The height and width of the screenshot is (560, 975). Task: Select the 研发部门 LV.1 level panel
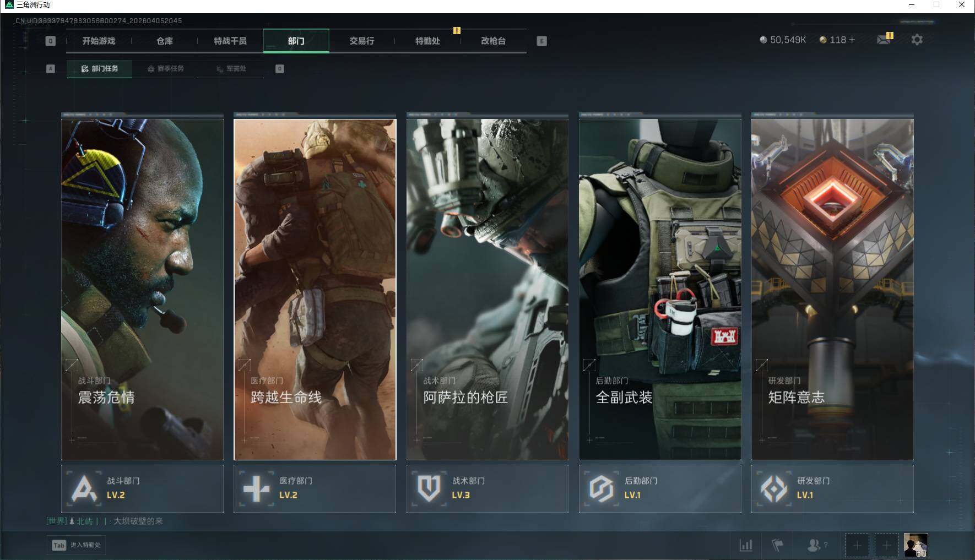point(832,488)
